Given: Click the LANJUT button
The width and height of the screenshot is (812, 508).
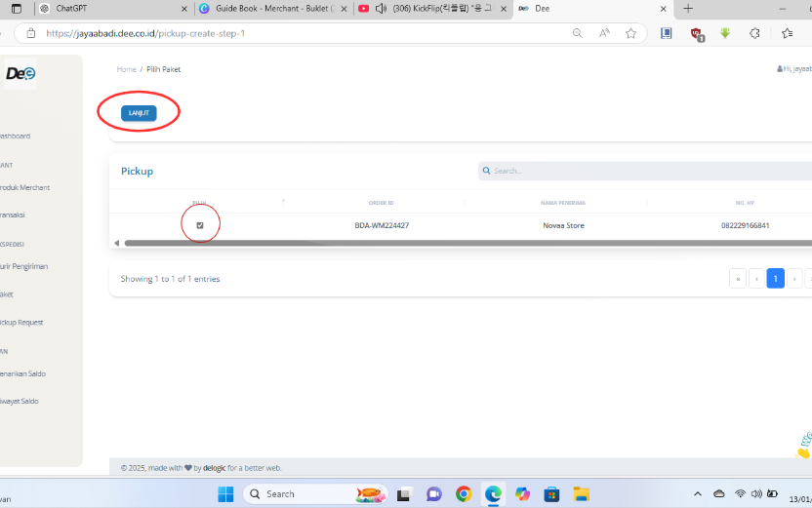Looking at the screenshot, I should click(x=139, y=113).
